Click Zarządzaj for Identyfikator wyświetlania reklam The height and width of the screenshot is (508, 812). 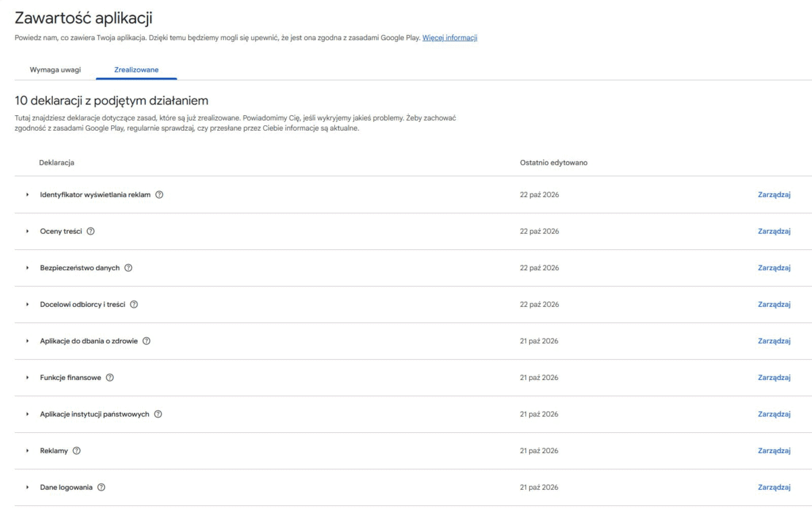click(774, 194)
